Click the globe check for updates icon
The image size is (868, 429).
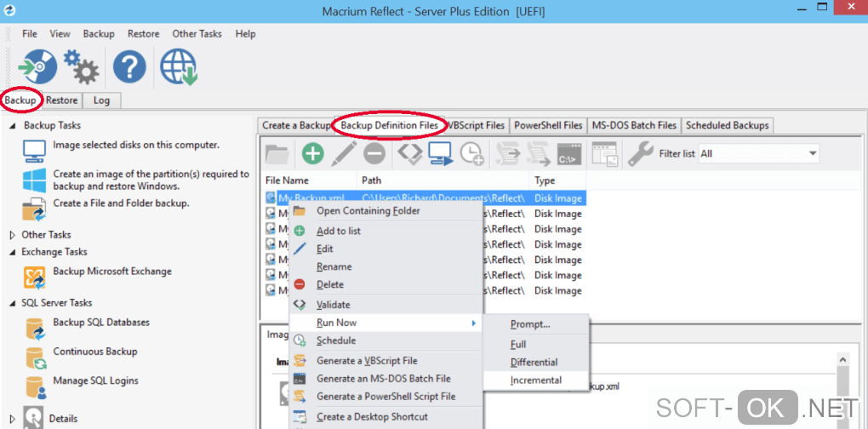tap(179, 67)
